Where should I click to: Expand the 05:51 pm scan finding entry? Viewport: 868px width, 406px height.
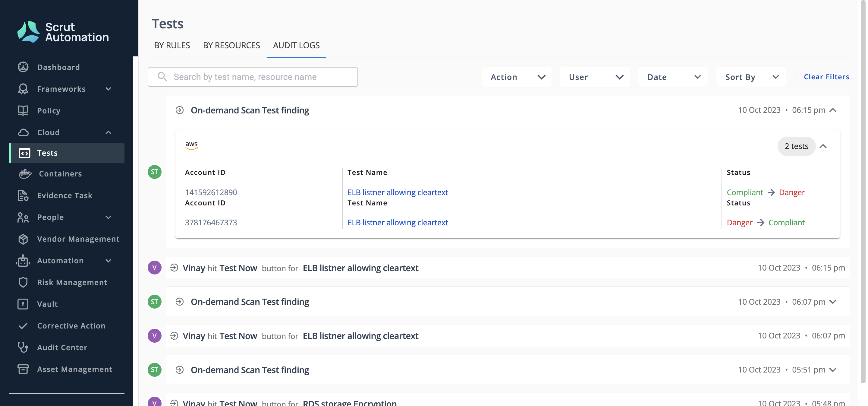coord(833,370)
